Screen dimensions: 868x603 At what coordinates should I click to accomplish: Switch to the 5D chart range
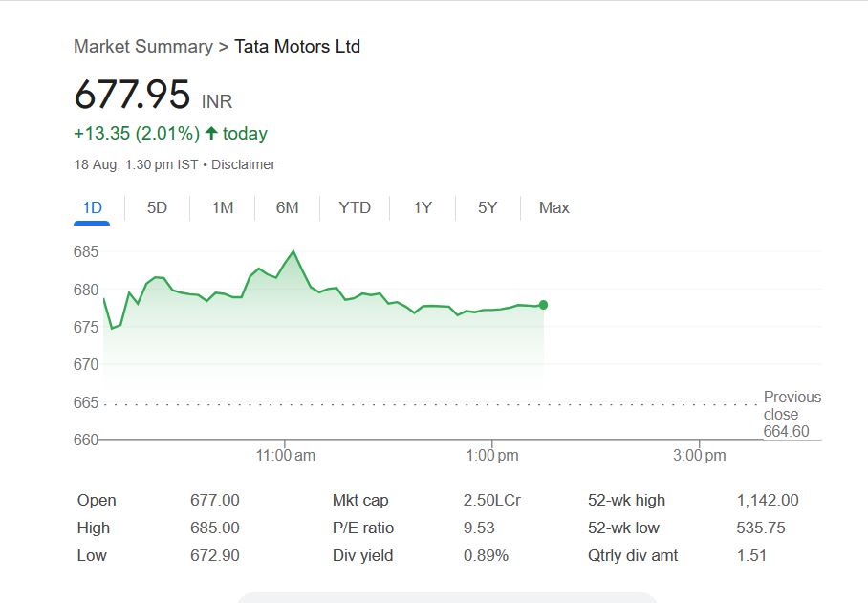(x=157, y=207)
